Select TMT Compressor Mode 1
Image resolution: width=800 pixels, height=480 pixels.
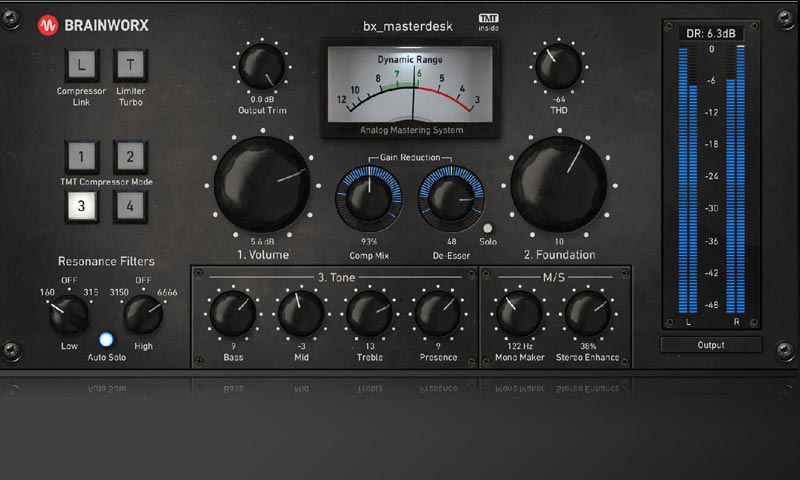[81, 156]
